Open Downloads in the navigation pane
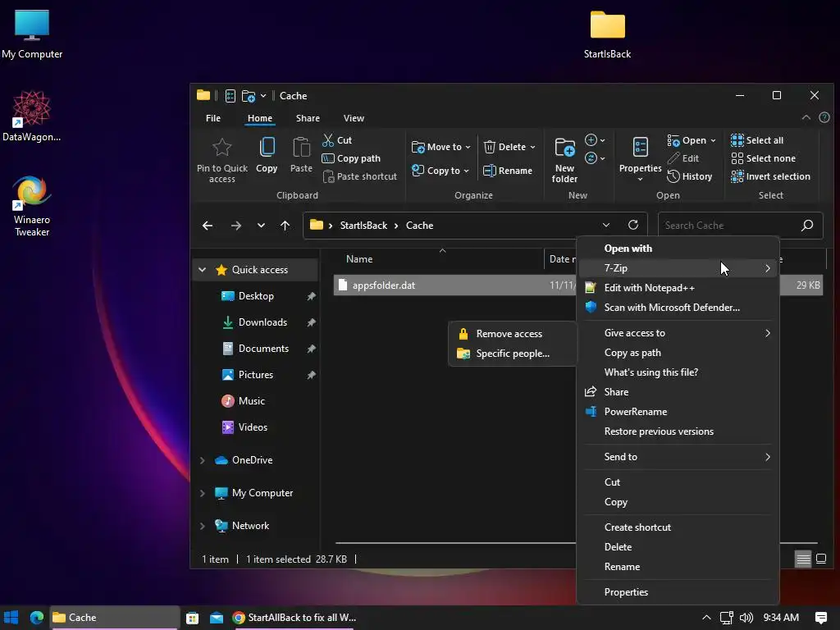 262,322
